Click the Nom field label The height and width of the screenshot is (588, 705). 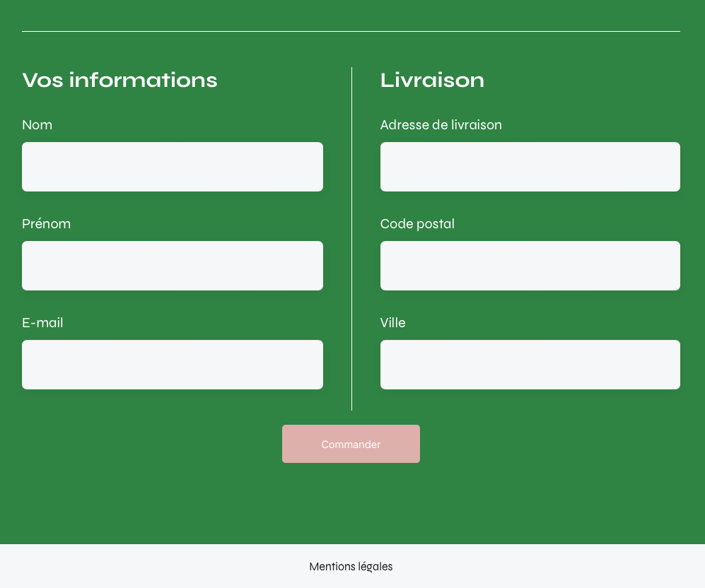click(37, 125)
